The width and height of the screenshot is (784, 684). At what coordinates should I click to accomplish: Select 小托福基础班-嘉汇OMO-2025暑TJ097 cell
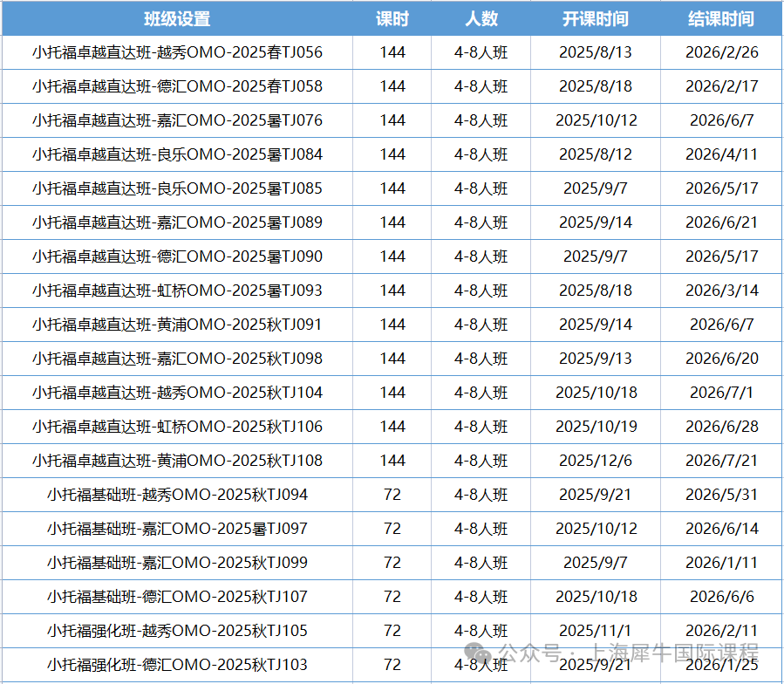click(x=177, y=529)
